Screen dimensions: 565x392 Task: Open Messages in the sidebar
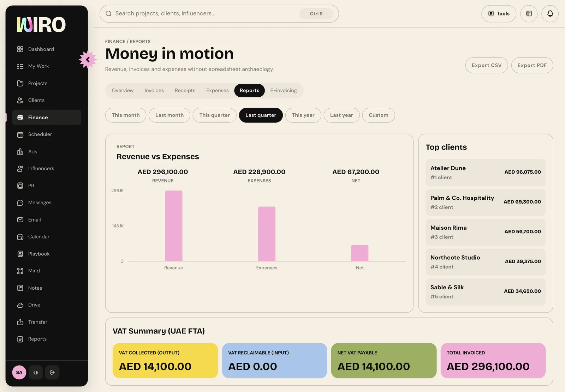(47, 203)
